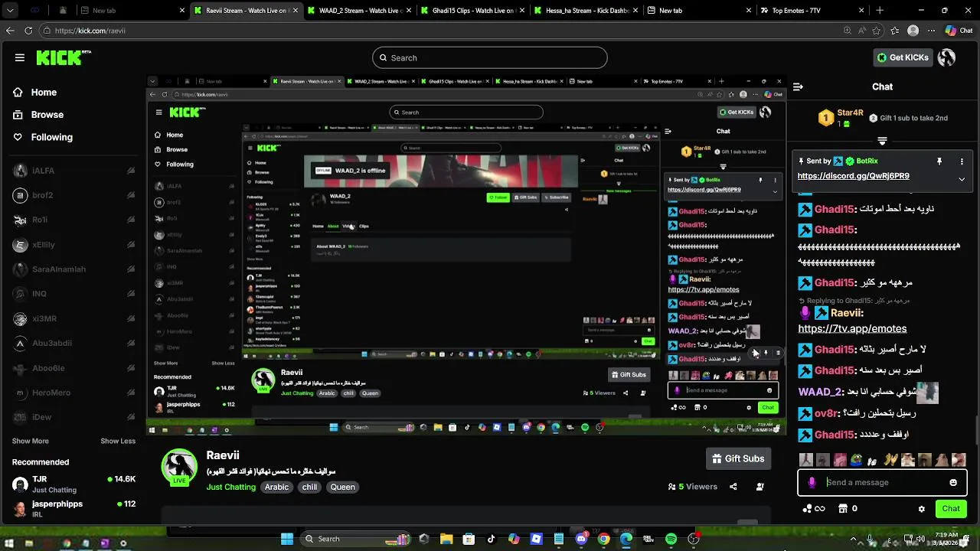Focus the Send a message field
The width and height of the screenshot is (980, 551).
pyautogui.click(x=882, y=482)
